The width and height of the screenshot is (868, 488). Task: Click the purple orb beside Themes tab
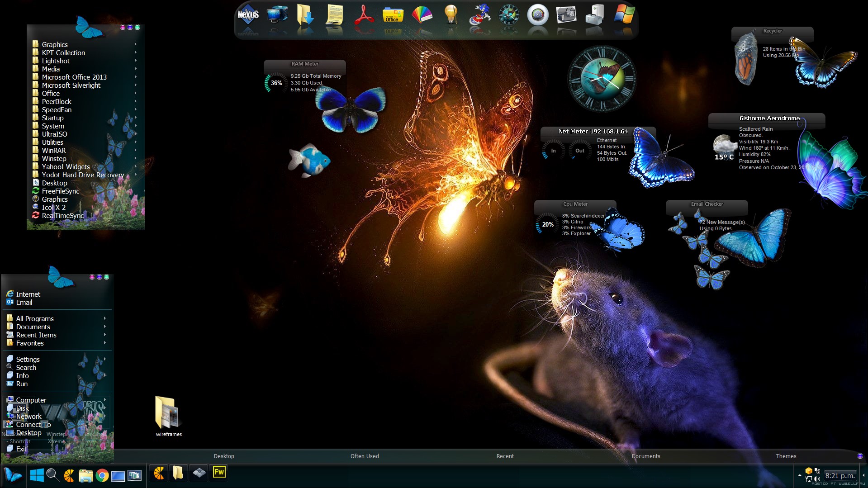pyautogui.click(x=860, y=456)
